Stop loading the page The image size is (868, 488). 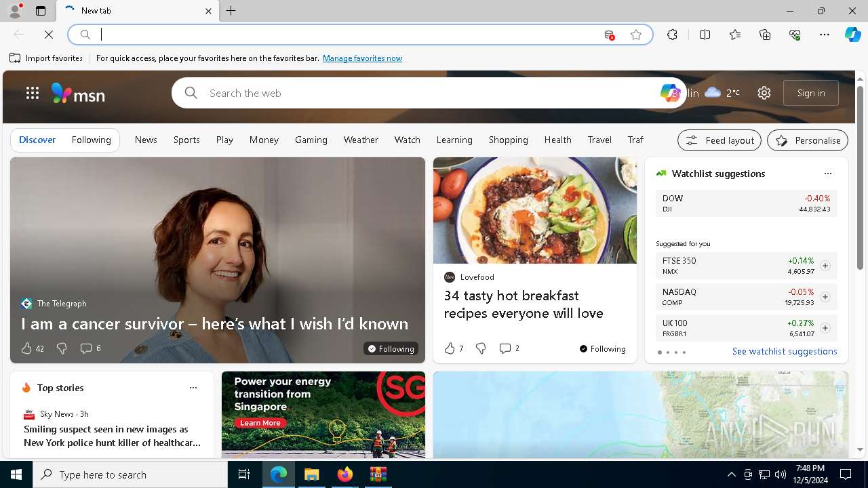pyautogui.click(x=49, y=35)
